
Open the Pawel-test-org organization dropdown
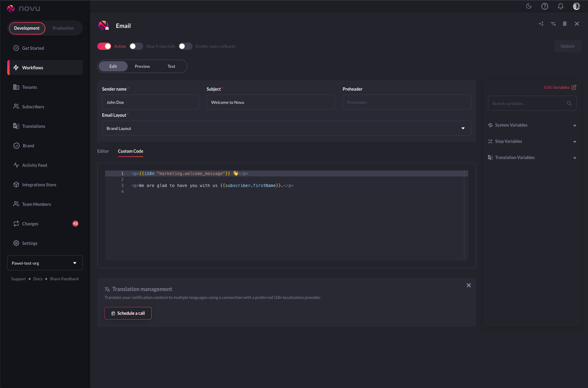(x=45, y=263)
